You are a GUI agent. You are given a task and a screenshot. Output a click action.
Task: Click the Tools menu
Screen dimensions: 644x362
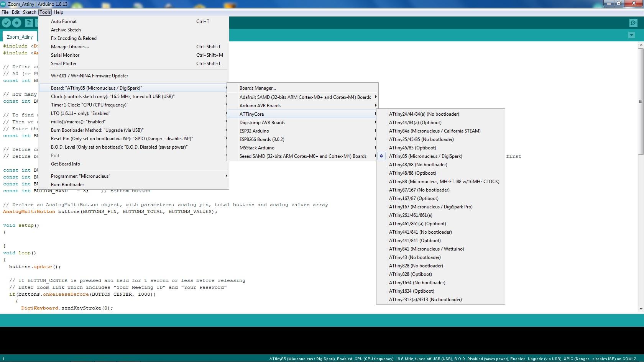coord(45,12)
